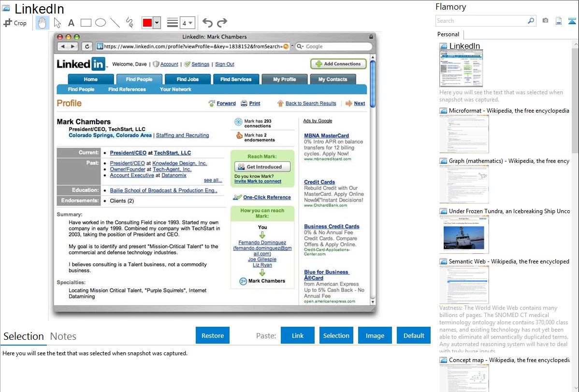The image size is (579, 392).
Task: Pick the freehand scribble tool
Action: click(130, 23)
